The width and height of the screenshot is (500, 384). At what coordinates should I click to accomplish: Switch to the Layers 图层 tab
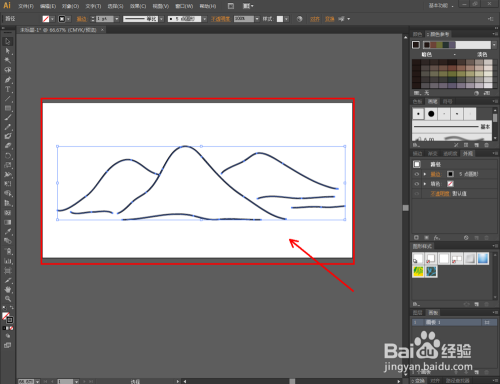pos(417,313)
